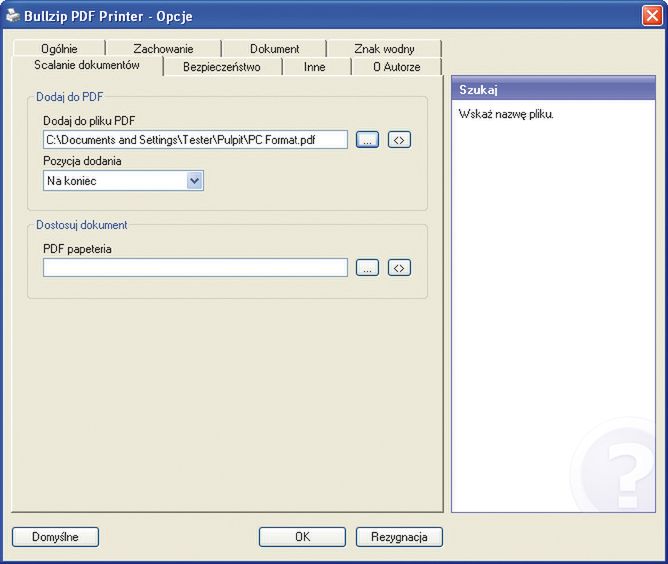Click the 'PDF papeteria' label
Viewport: 668px width, 564px height.
[77, 249]
